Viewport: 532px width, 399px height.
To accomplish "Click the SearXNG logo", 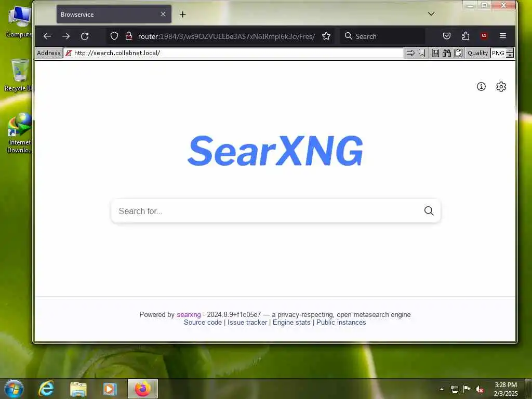I will (275, 151).
